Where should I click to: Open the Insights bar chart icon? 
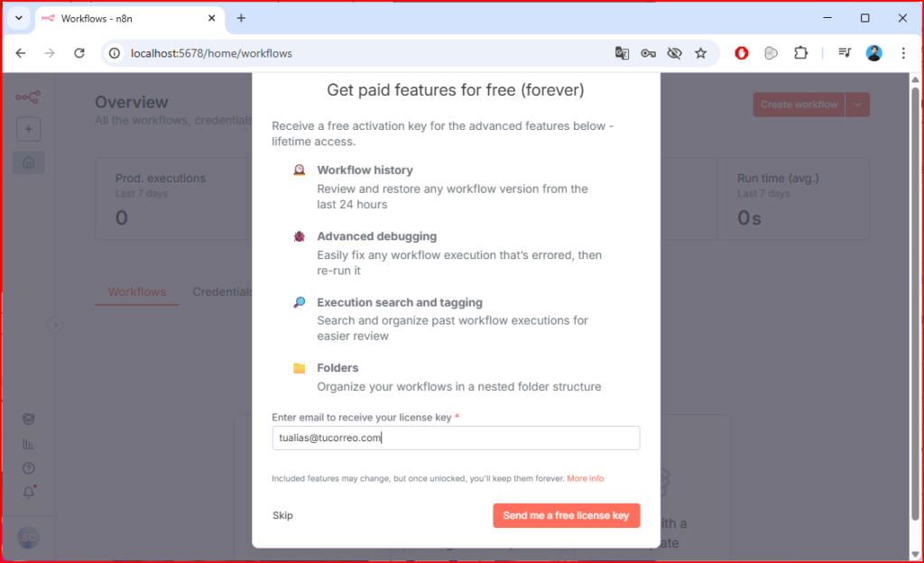click(x=29, y=444)
